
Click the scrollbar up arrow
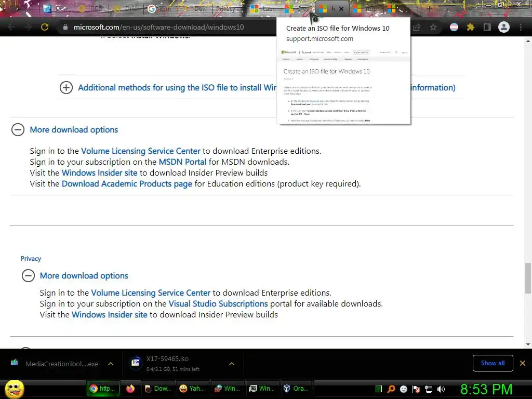click(x=528, y=41)
